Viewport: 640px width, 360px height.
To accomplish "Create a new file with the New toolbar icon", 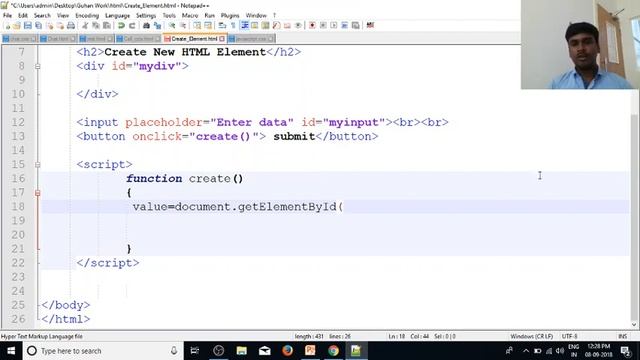I will [7, 26].
